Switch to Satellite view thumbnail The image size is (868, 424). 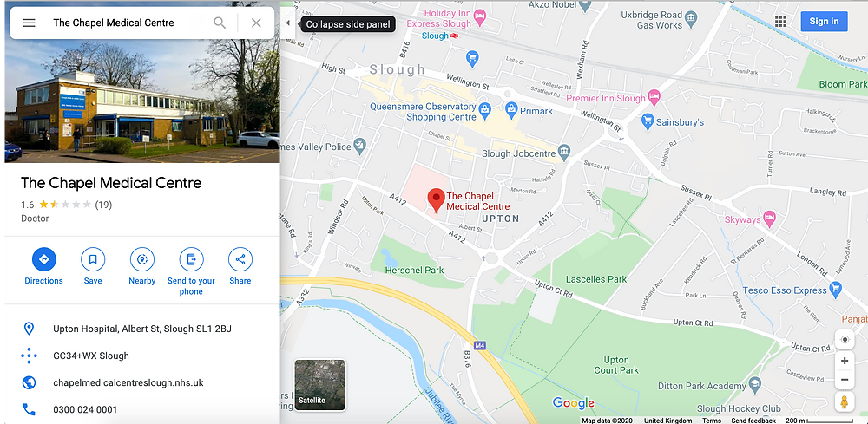pos(320,385)
